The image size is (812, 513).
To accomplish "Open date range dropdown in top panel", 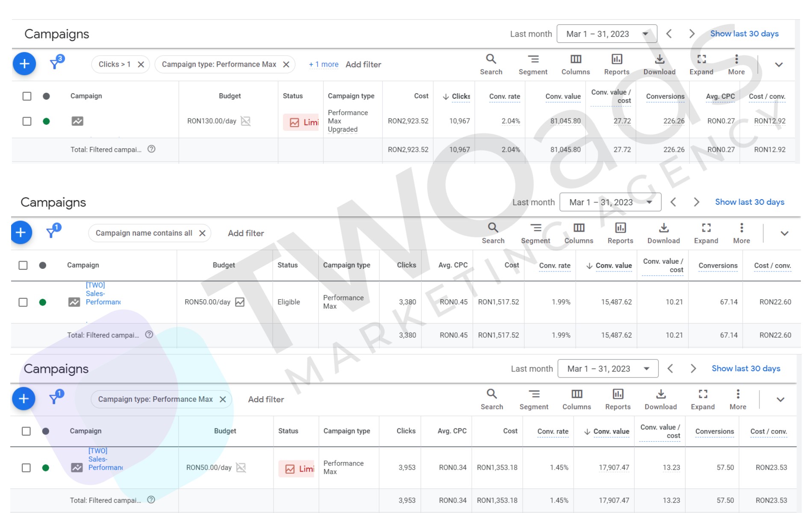I will point(607,34).
